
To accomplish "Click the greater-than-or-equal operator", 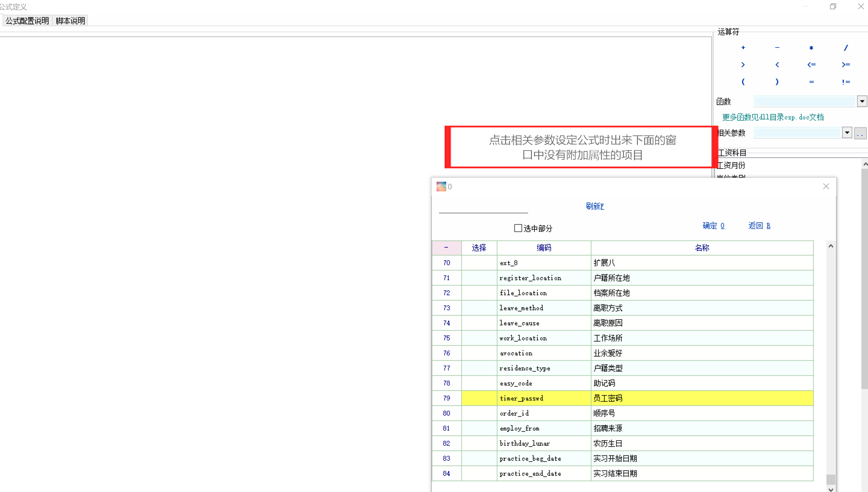I will pyautogui.click(x=846, y=65).
